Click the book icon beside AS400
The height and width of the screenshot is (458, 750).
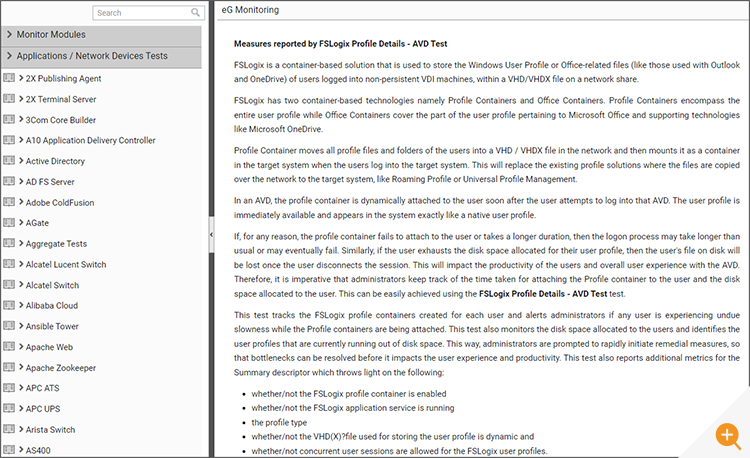[9, 449]
